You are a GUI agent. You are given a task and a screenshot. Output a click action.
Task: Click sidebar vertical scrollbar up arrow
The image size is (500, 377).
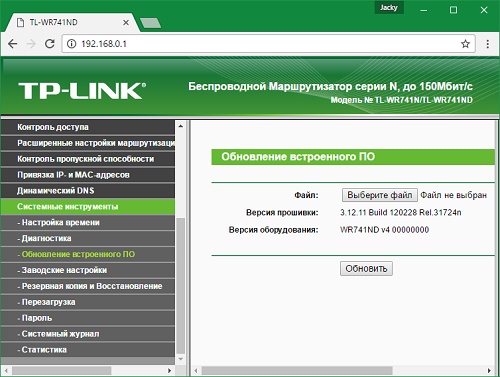tap(180, 126)
